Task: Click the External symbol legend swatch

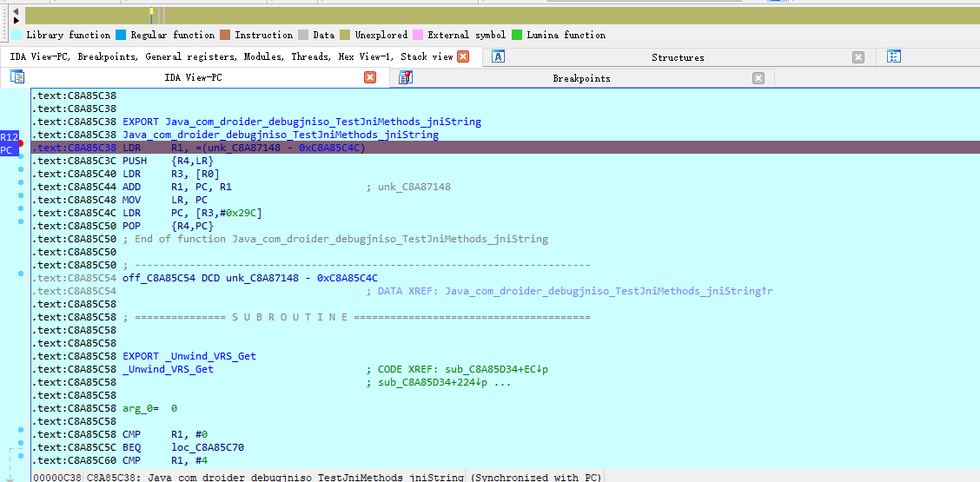Action: [418, 35]
